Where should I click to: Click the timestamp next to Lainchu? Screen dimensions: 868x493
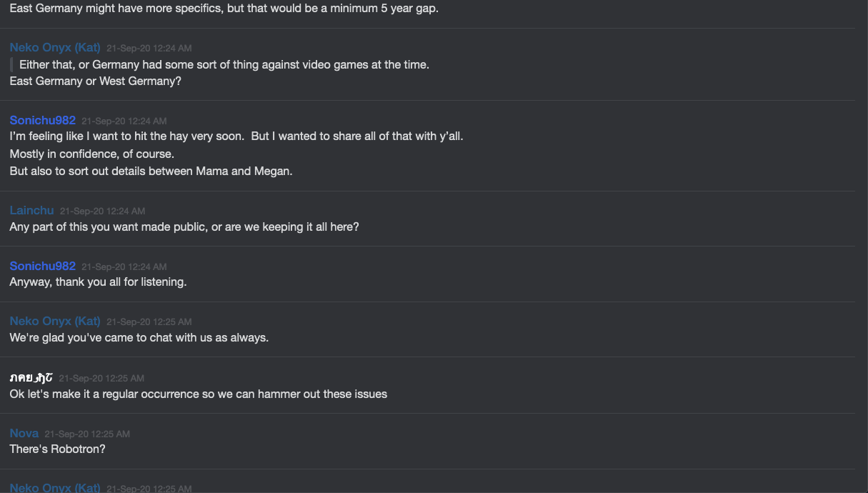(x=102, y=211)
